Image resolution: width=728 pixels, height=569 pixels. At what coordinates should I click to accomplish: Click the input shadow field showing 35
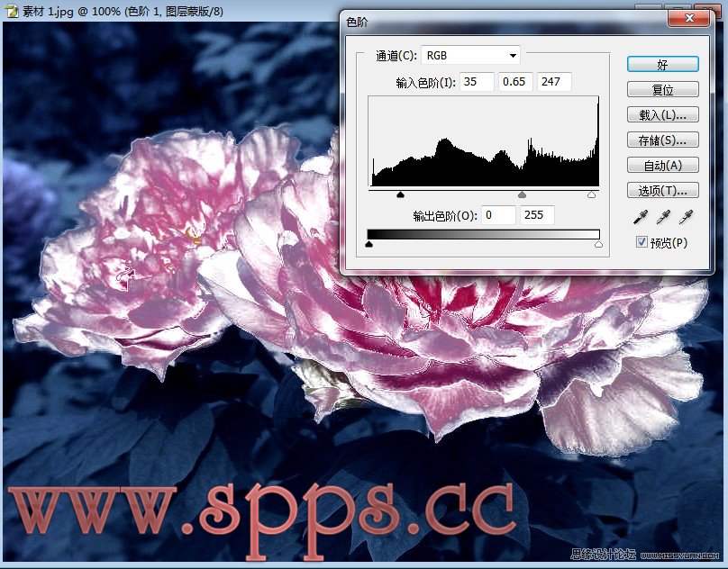477,82
